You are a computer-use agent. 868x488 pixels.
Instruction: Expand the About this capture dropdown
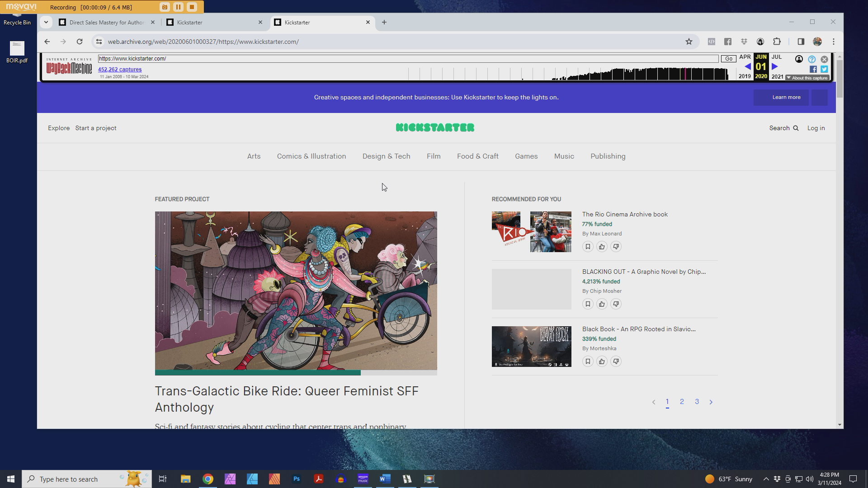pos(808,78)
